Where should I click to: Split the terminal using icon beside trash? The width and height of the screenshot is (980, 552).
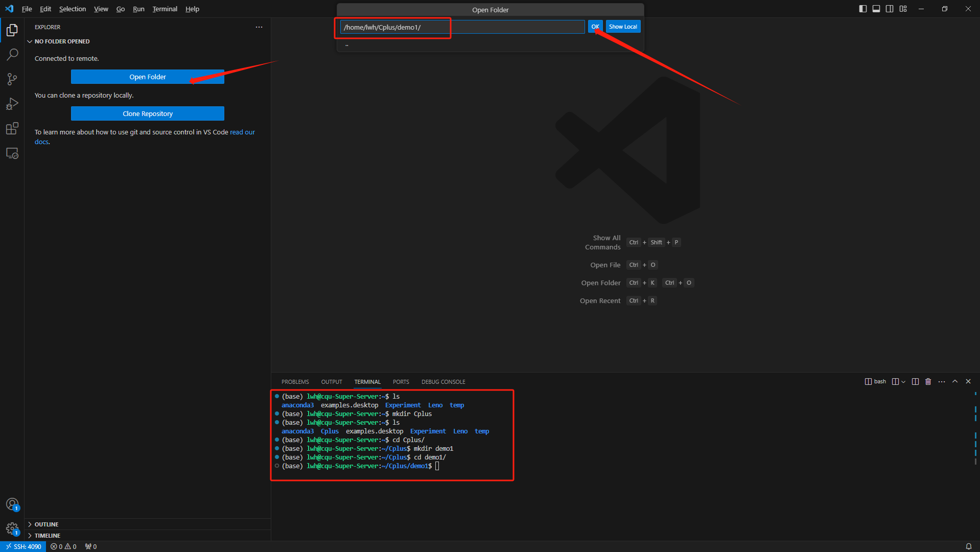coord(915,382)
